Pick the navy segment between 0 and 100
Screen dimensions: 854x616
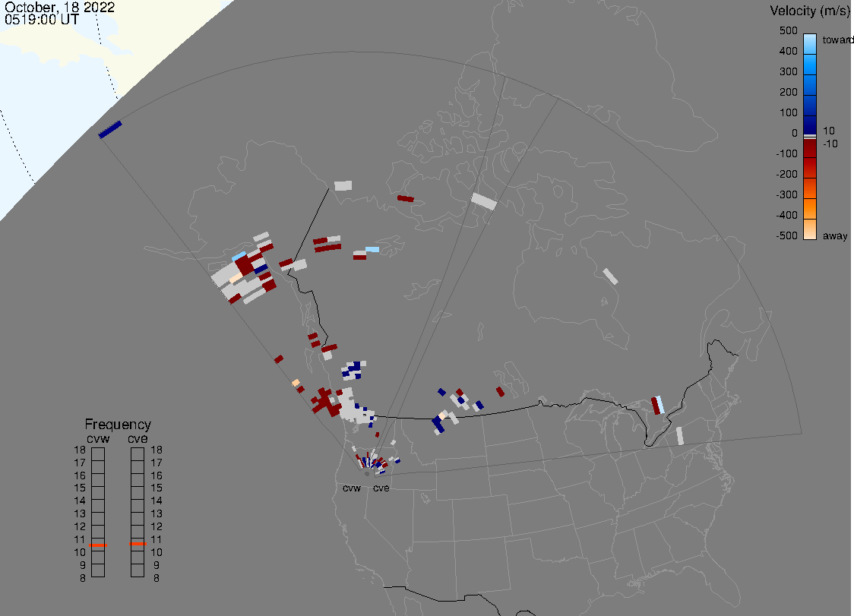810,125
